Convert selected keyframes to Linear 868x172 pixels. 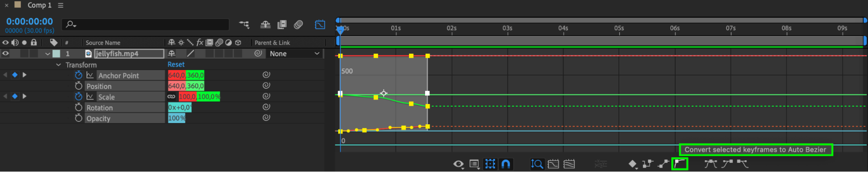(663, 164)
